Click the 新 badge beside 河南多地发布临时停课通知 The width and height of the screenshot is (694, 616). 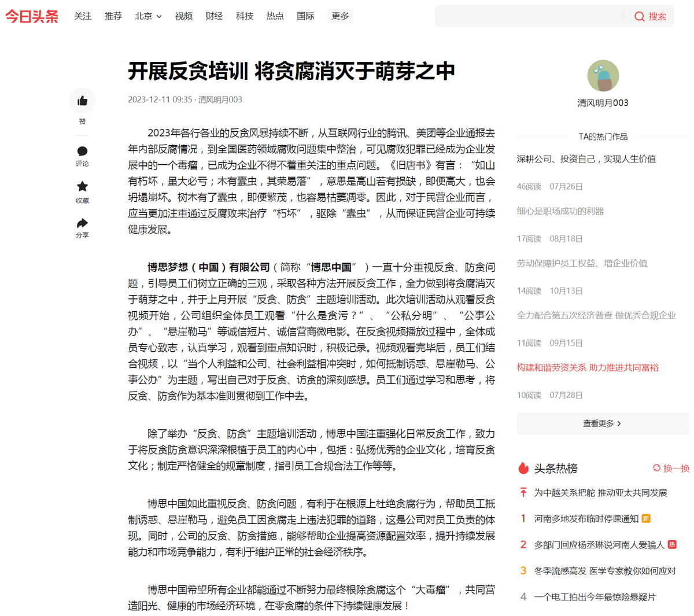pos(646,518)
